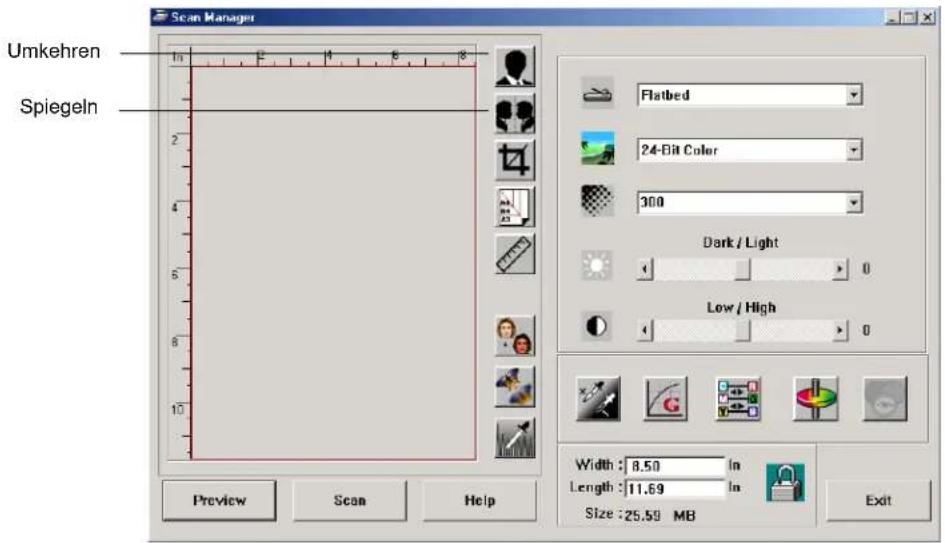This screenshot has width=945, height=543.
Task: Click the Length field showing 11.69
Action: coord(676,488)
